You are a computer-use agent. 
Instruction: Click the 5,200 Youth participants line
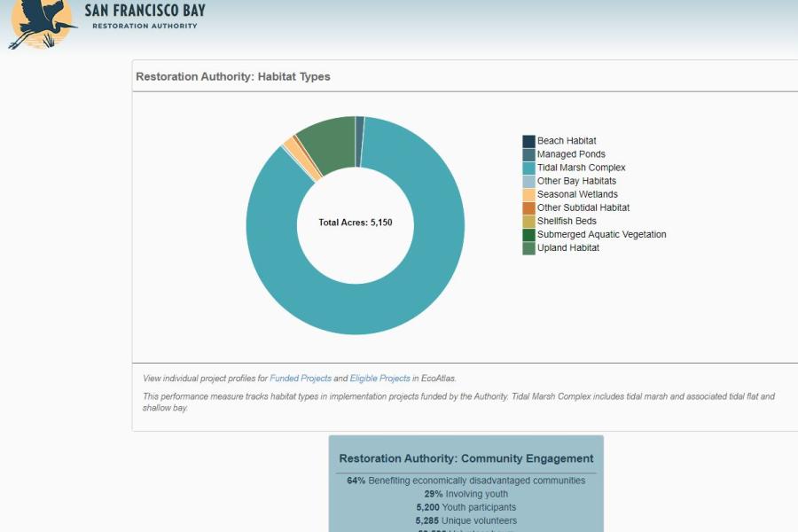tap(466, 507)
